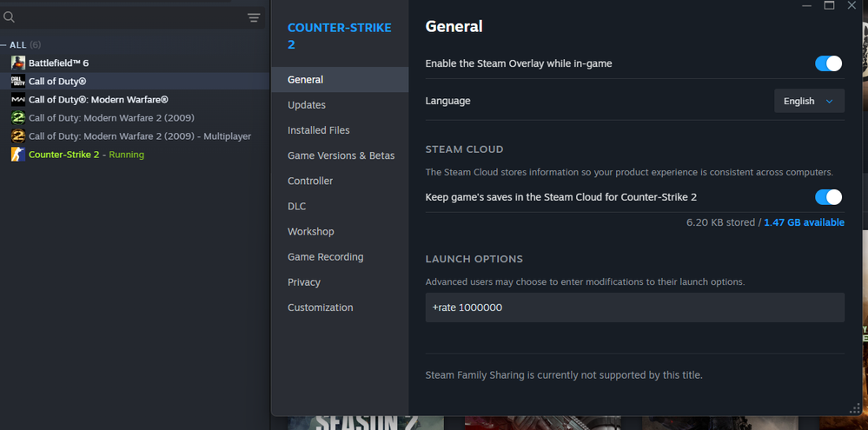The width and height of the screenshot is (868, 430).
Task: Click the game count (6) label
Action: tap(35, 45)
